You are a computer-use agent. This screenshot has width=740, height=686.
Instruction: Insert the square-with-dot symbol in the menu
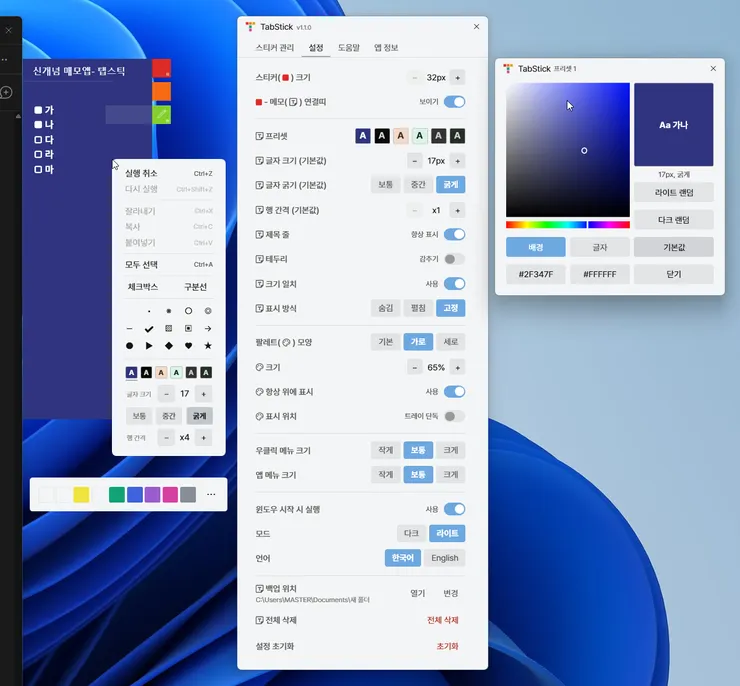[188, 329]
